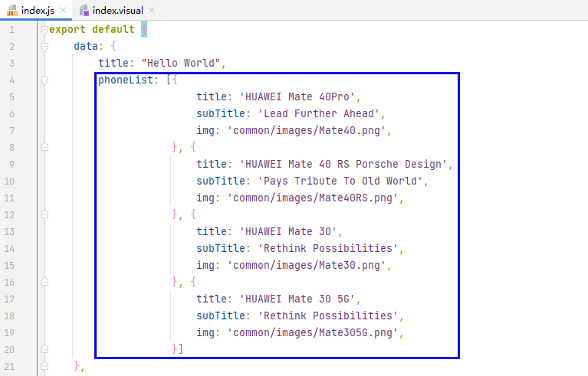The width and height of the screenshot is (588, 376).
Task: Click the 'data' property name
Action: [86, 46]
